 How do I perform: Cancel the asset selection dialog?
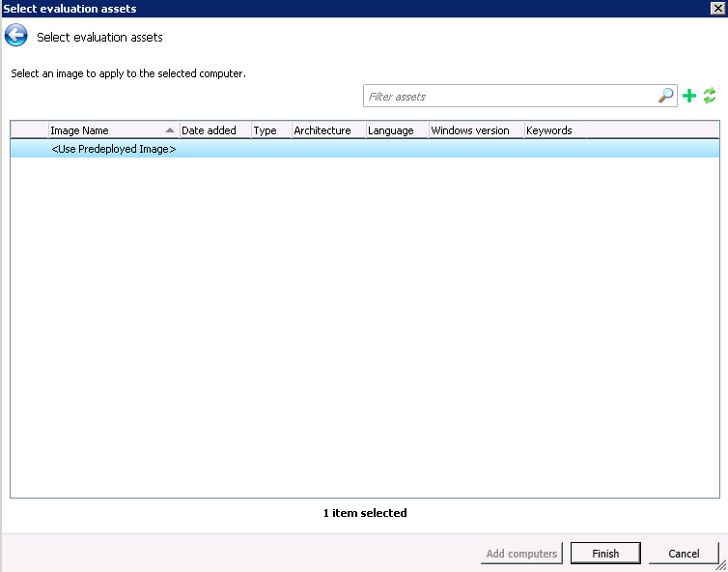coord(684,554)
